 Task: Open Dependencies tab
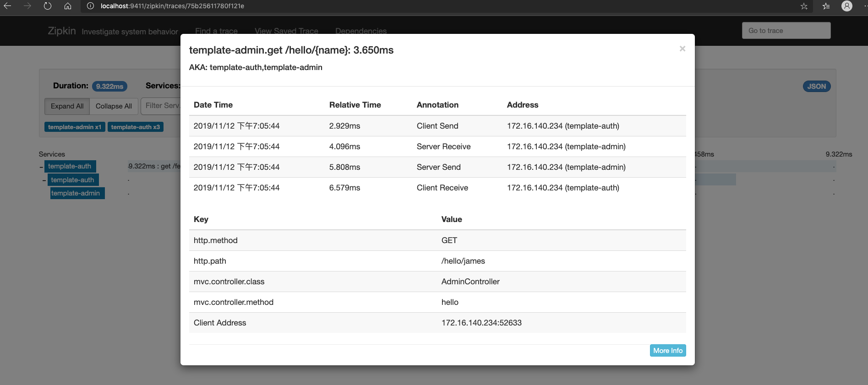click(x=361, y=31)
